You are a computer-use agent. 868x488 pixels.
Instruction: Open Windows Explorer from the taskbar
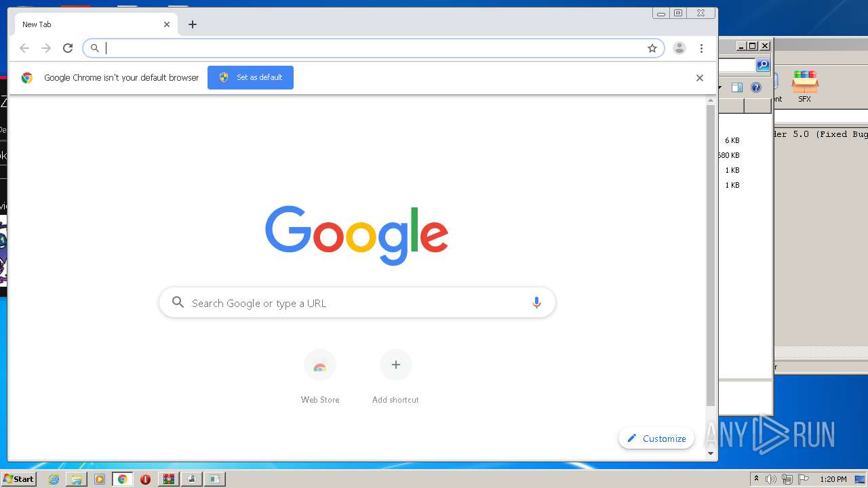77,479
